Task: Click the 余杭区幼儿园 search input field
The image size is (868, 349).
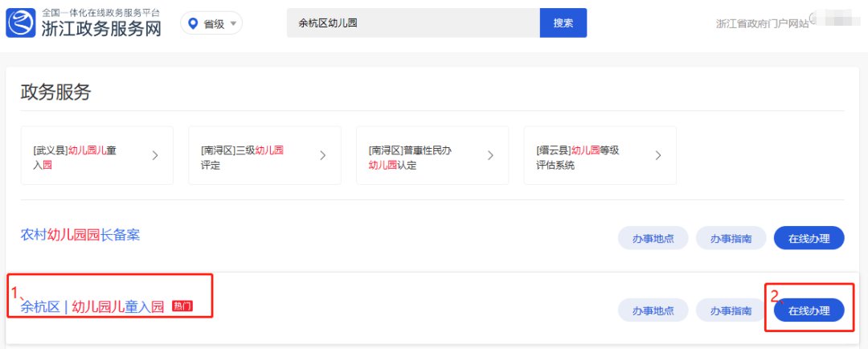Action: pyautogui.click(x=412, y=23)
